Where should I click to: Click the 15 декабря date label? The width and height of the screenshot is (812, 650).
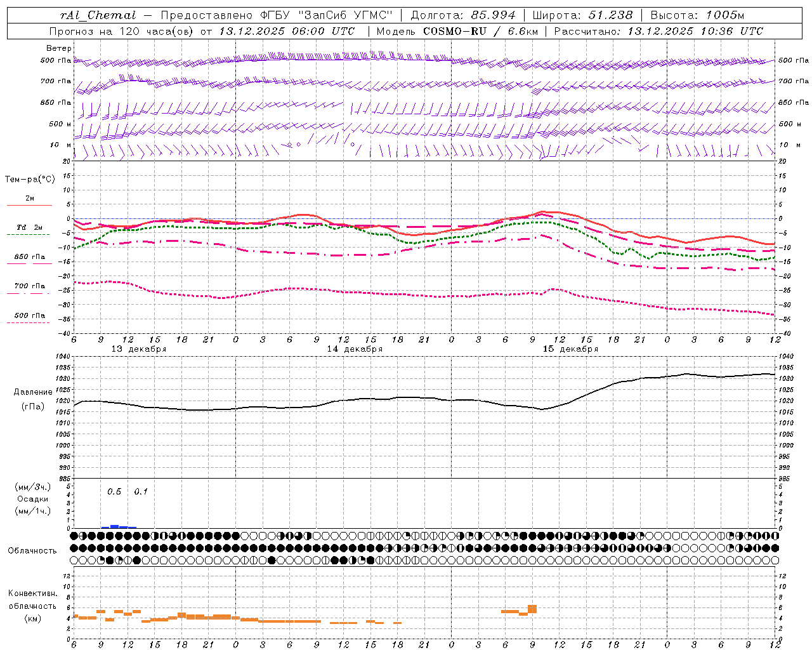click(x=570, y=349)
